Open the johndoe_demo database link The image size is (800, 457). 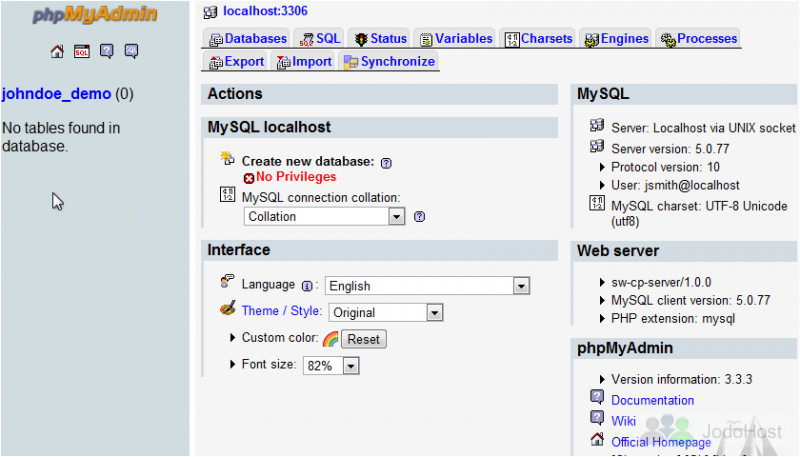57,94
